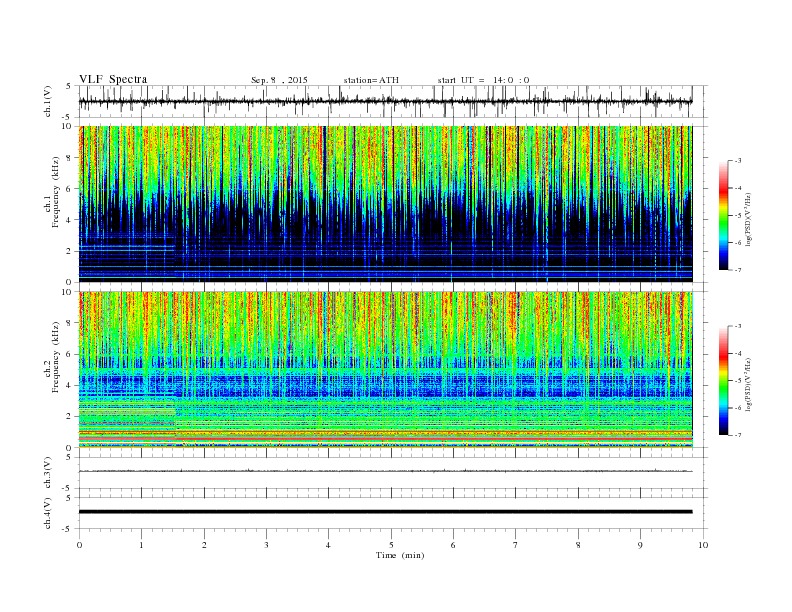Viewport: 792px width, 612px height.
Task: Click inside the ch.2 spectrogram panel
Action: [385, 369]
